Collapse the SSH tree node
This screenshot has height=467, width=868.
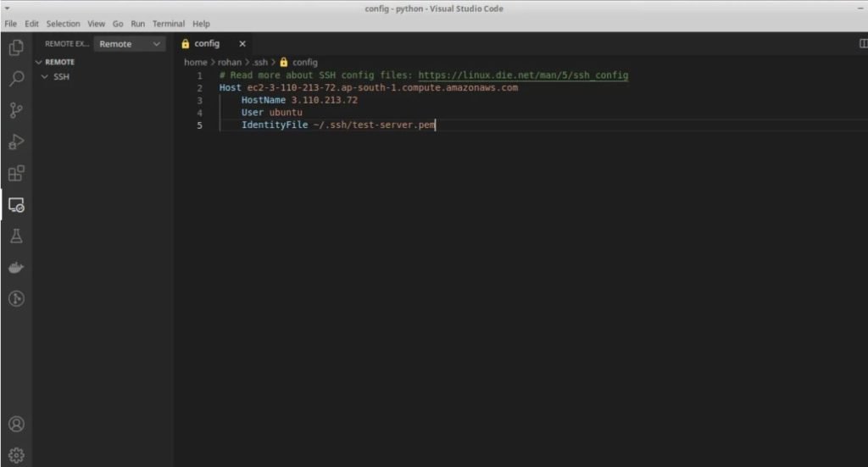click(x=45, y=76)
